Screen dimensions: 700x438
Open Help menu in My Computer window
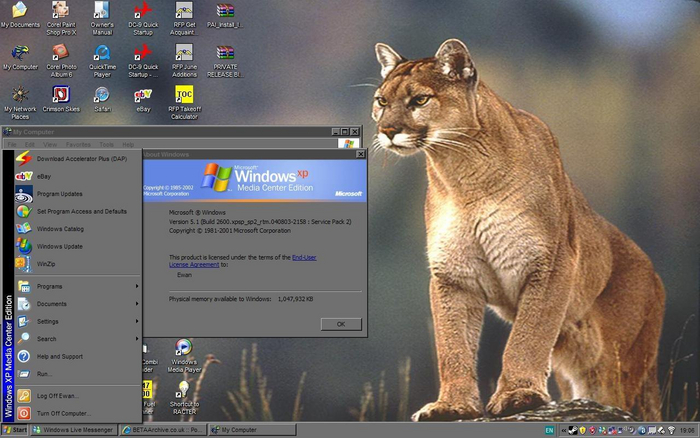pyautogui.click(x=128, y=145)
